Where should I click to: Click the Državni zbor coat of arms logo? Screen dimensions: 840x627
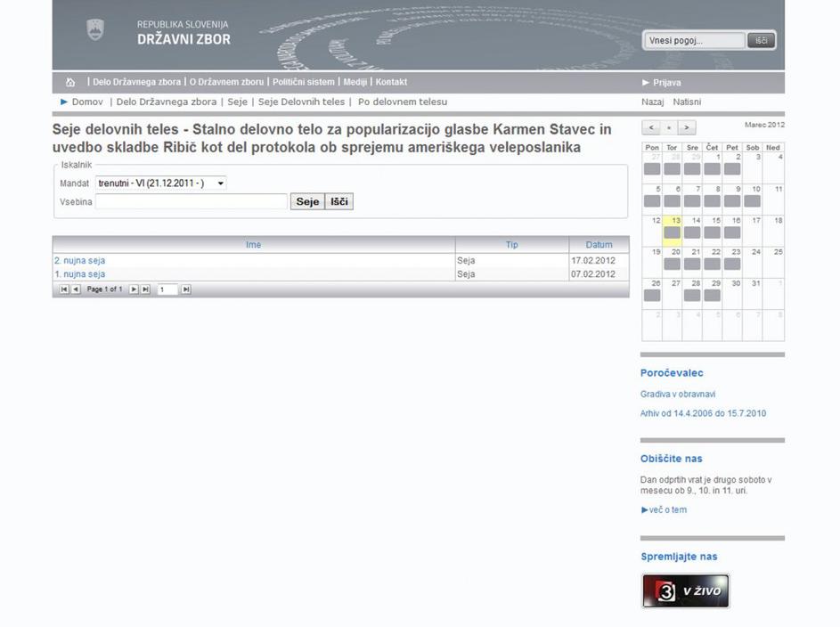95,31
